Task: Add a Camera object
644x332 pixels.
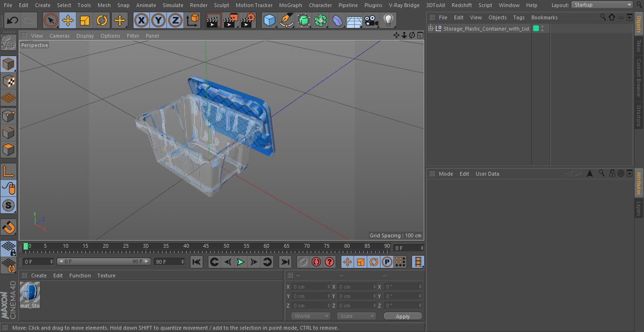Action: tap(372, 20)
